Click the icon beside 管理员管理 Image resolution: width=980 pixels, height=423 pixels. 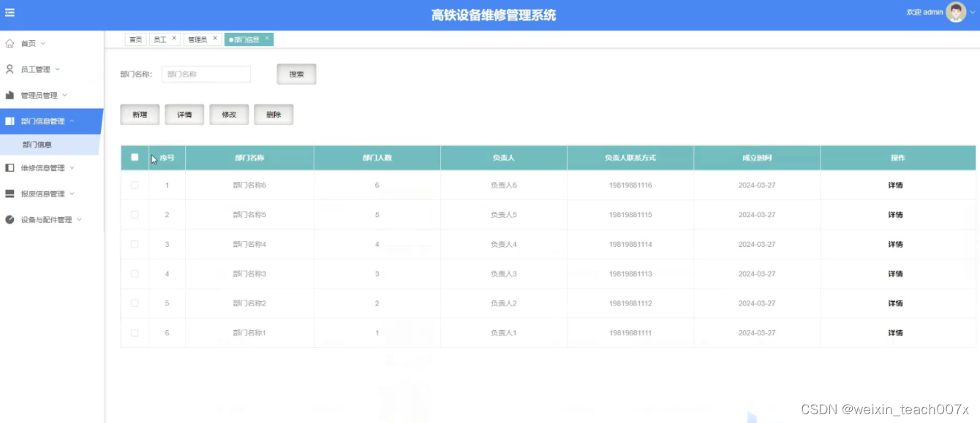click(10, 95)
